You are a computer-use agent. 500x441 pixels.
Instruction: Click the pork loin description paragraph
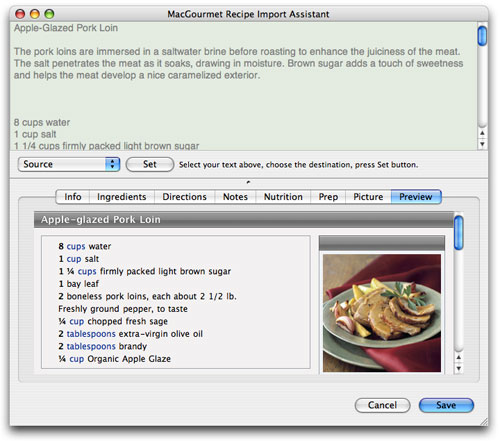click(x=238, y=63)
